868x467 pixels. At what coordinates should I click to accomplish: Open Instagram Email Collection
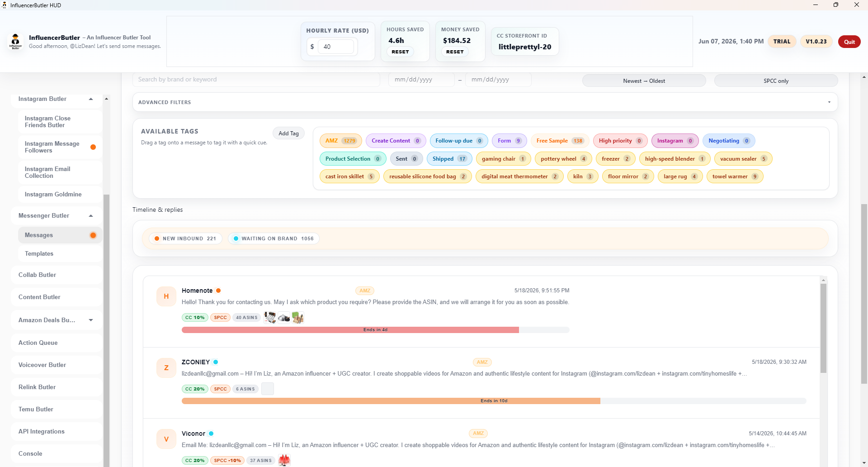pos(61,172)
